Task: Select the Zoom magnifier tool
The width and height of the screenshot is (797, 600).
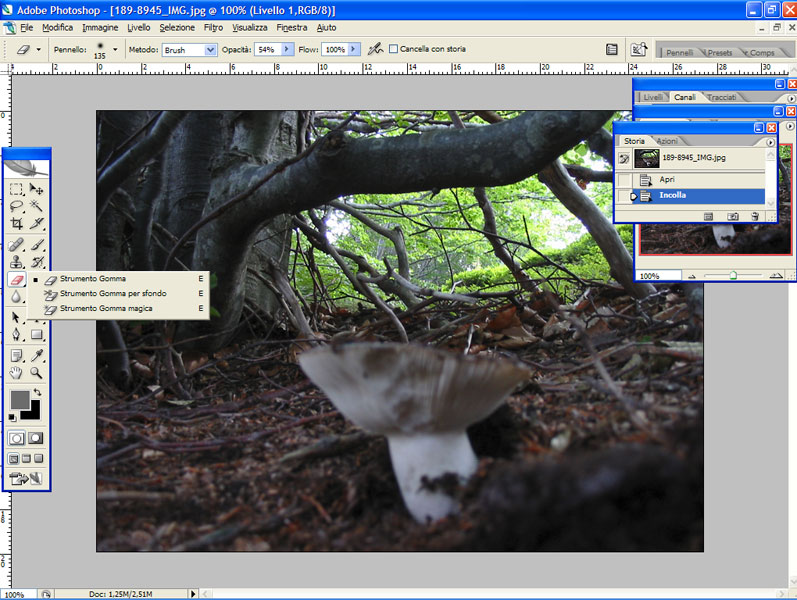Action: click(36, 373)
